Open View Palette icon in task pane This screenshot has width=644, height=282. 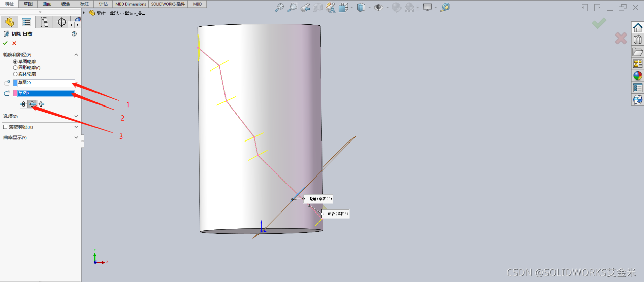coord(638,63)
